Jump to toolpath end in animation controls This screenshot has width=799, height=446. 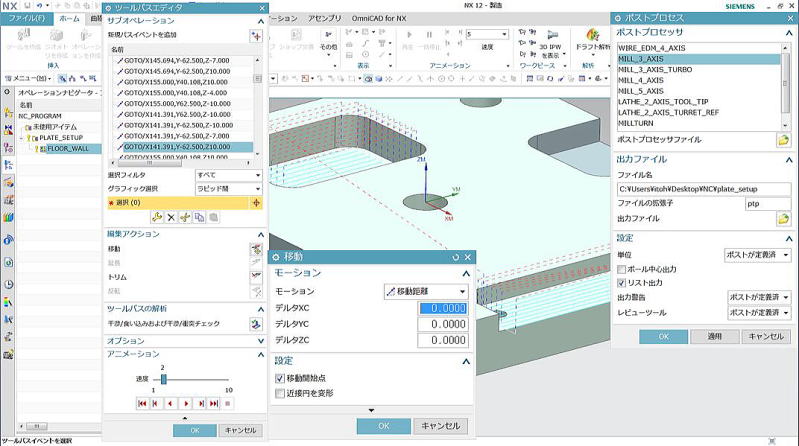(x=214, y=403)
